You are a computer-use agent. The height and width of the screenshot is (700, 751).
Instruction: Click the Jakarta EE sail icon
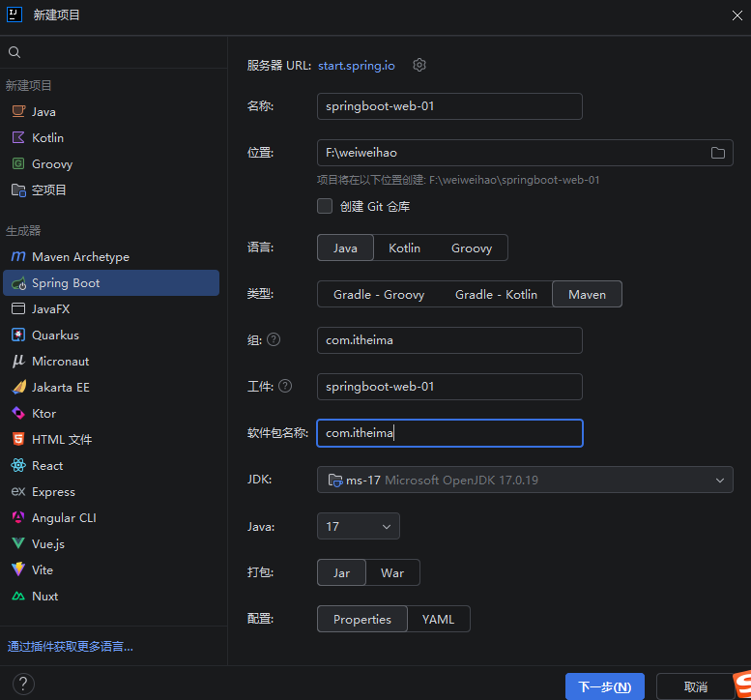18,387
